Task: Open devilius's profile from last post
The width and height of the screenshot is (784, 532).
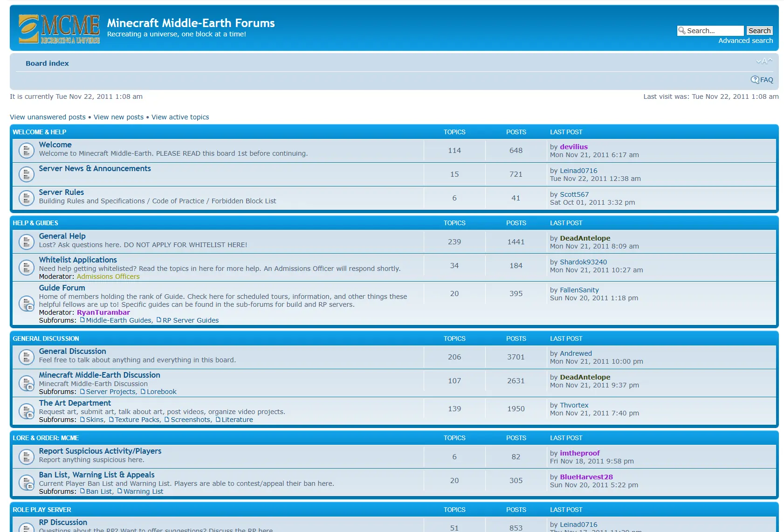Action: [574, 147]
